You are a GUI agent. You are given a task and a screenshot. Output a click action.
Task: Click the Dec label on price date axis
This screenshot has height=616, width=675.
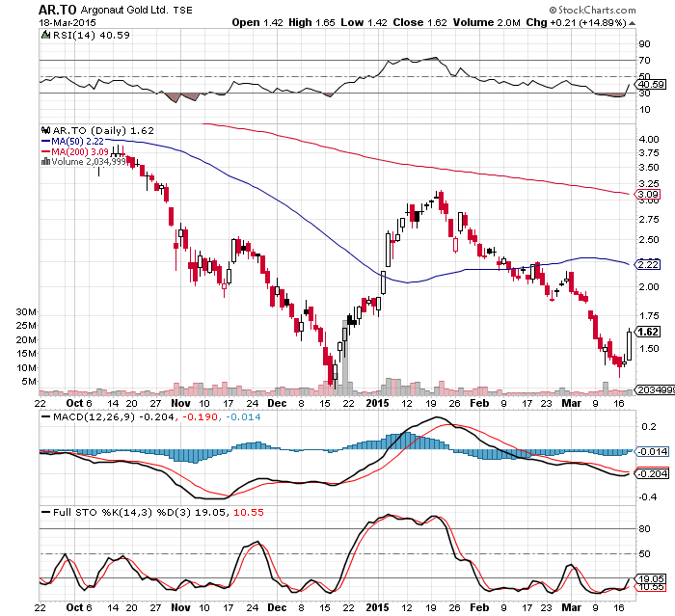point(277,403)
